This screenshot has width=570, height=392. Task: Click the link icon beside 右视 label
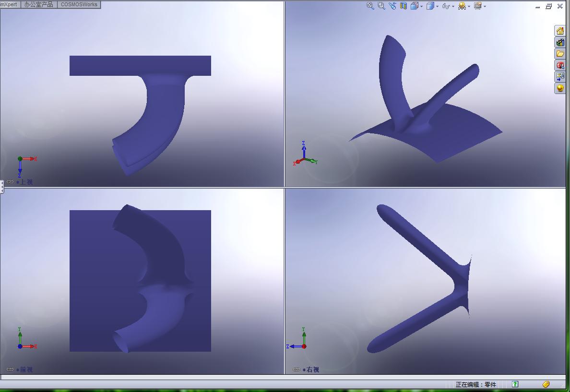[x=296, y=369]
